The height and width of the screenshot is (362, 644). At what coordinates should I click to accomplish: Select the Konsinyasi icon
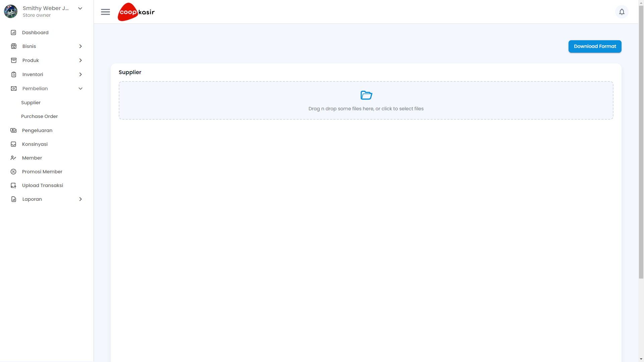pos(13,144)
